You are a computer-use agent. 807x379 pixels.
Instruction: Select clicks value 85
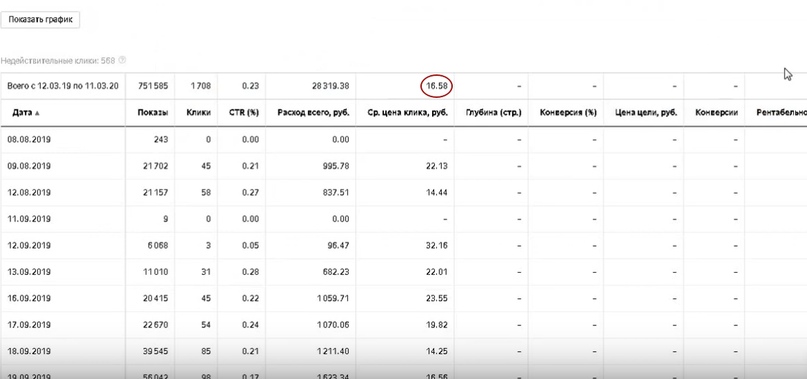[x=206, y=352]
